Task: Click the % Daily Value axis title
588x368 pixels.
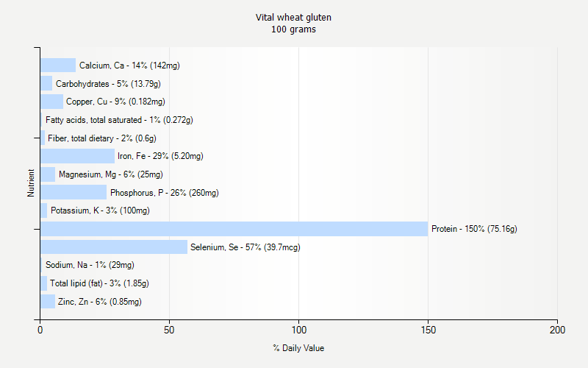Action: (x=298, y=348)
